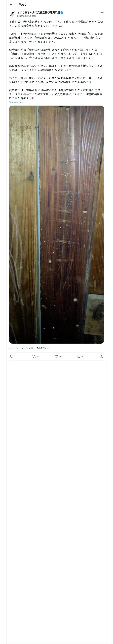Image resolution: width=113 pixels, height=644 pixels.
Task: Open the @notosuzudesu handle link
Action: [x=26, y=16]
